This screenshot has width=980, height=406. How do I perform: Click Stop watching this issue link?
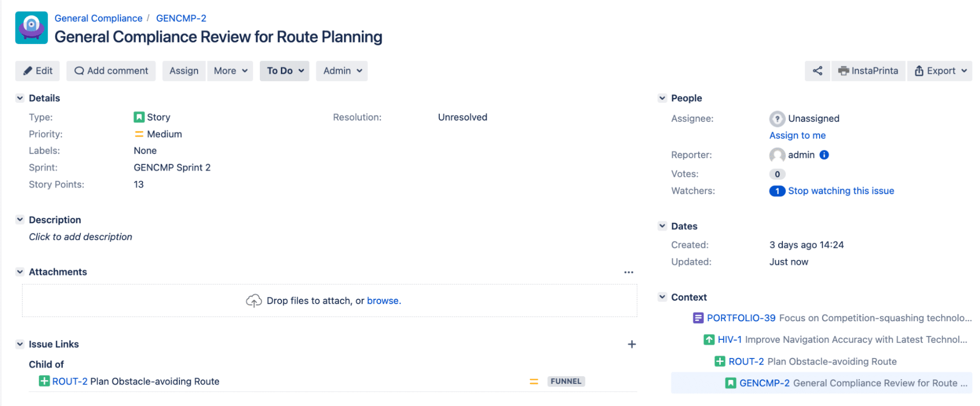pyautogui.click(x=841, y=191)
